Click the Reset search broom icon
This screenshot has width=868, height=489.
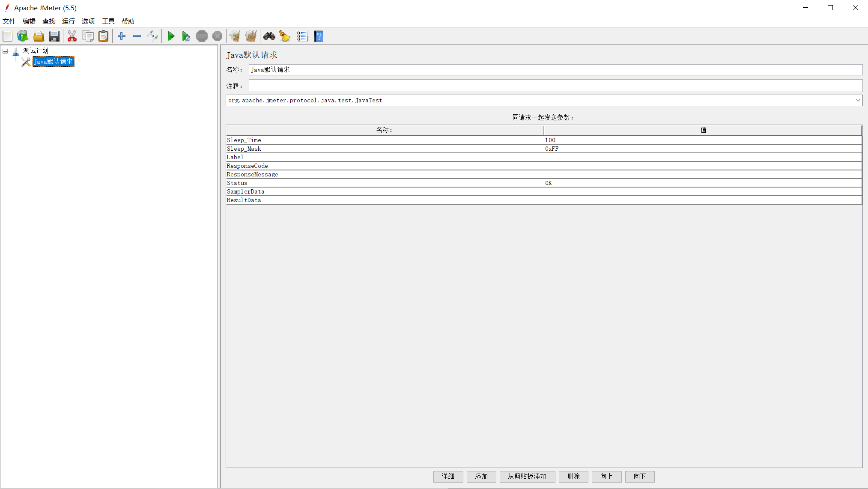click(x=285, y=36)
